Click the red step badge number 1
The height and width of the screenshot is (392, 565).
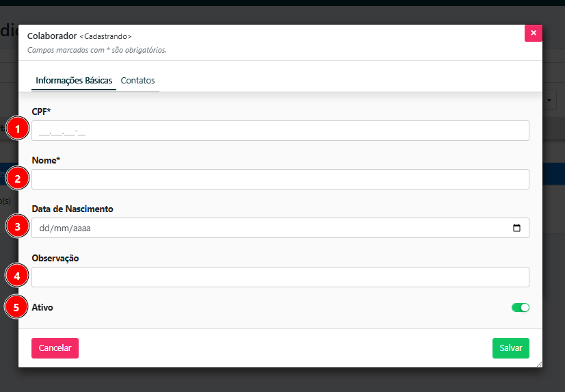tap(18, 128)
